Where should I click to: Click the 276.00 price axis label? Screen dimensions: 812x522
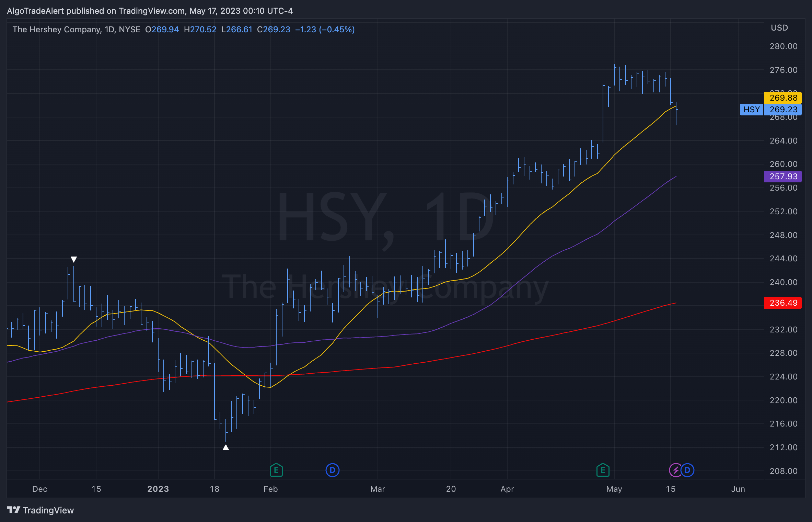click(x=784, y=70)
